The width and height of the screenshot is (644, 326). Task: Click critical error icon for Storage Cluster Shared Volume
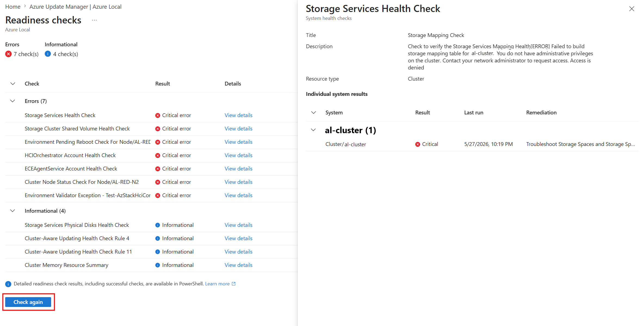(158, 129)
